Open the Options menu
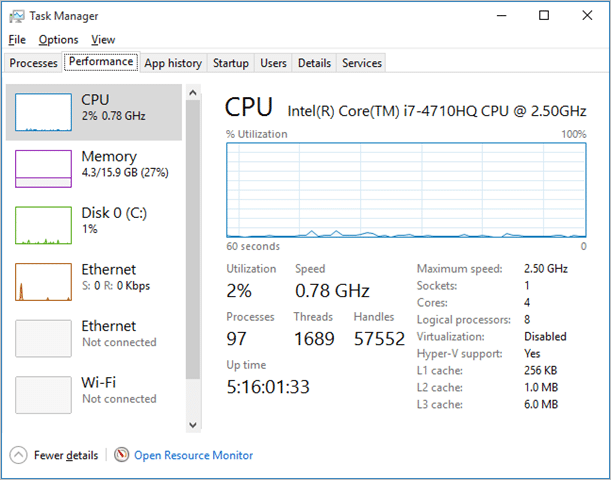 [58, 40]
